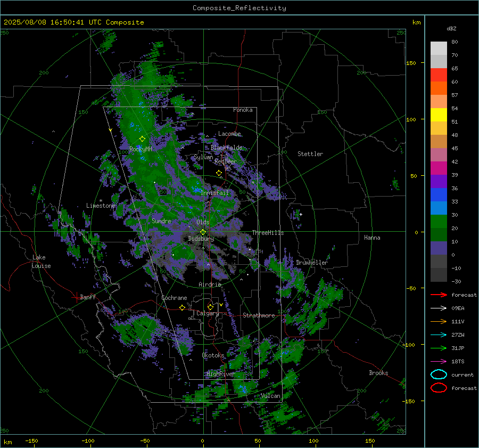This screenshot has height=448, width=479.
Task: Click the magenta swatch in dBZ legend
Action: coord(439,168)
